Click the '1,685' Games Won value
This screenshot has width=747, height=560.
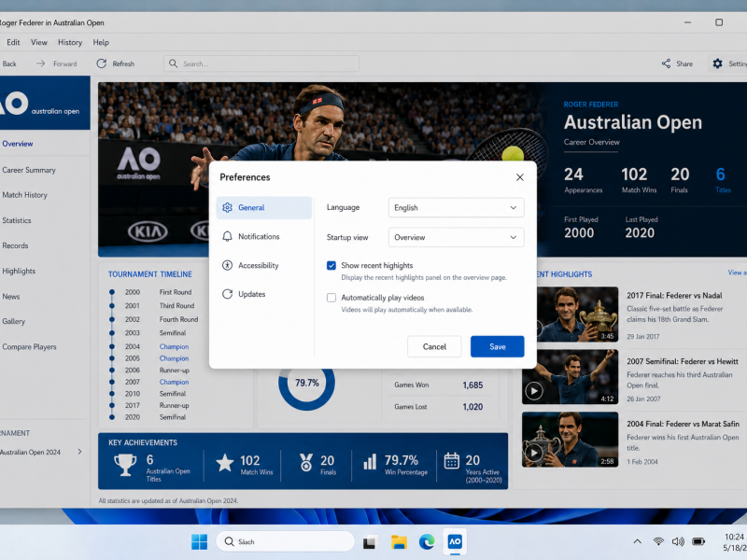[x=472, y=385]
